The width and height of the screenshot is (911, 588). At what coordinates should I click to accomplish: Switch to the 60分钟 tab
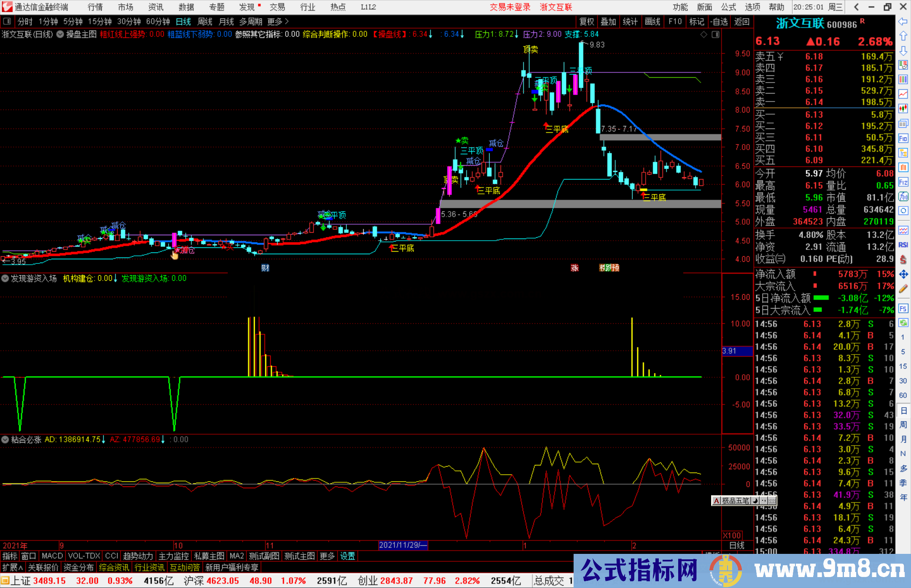point(158,21)
